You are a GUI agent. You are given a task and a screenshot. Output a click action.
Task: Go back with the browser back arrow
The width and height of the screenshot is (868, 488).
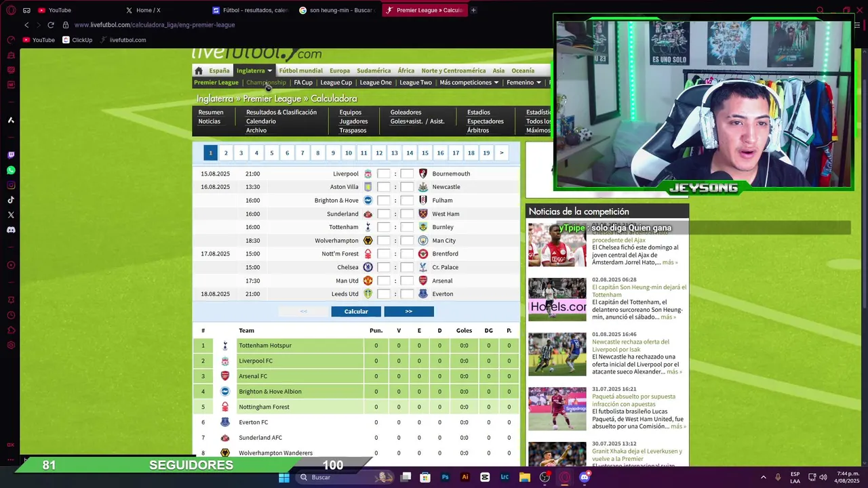click(x=26, y=25)
